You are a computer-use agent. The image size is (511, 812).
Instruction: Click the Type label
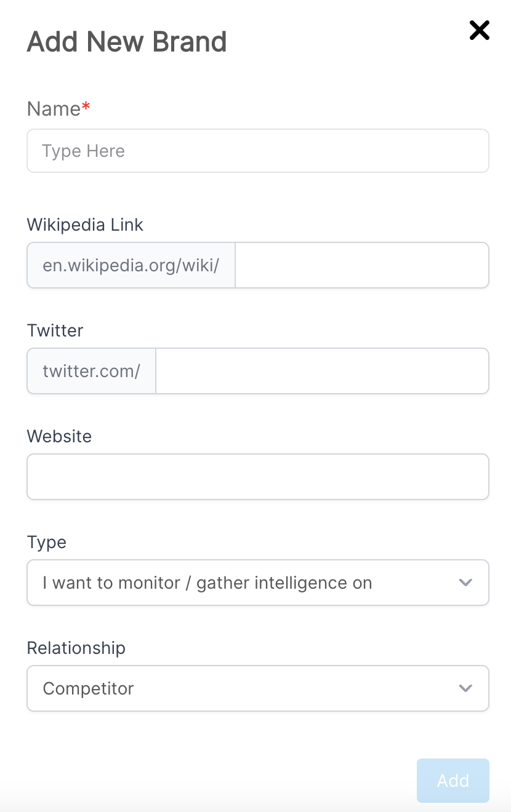[46, 542]
